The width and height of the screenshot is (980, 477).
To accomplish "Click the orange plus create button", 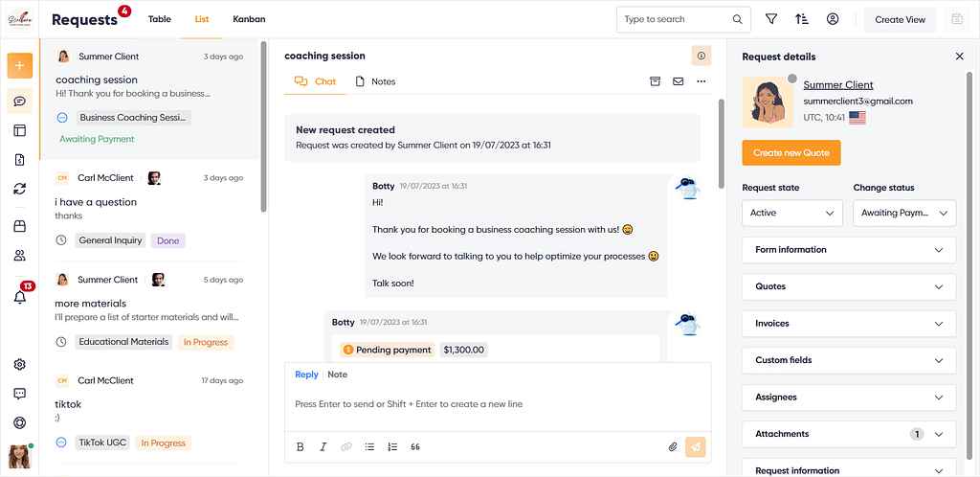I will point(20,66).
